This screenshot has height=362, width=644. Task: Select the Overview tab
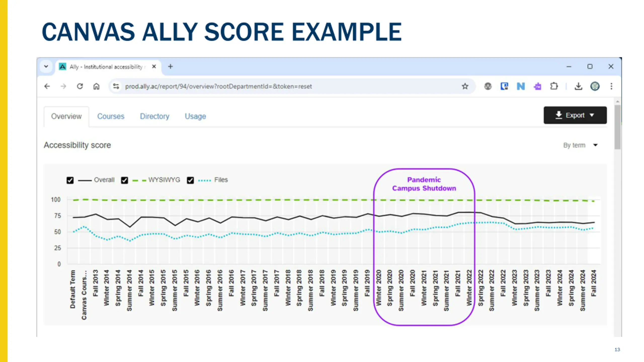tap(66, 116)
